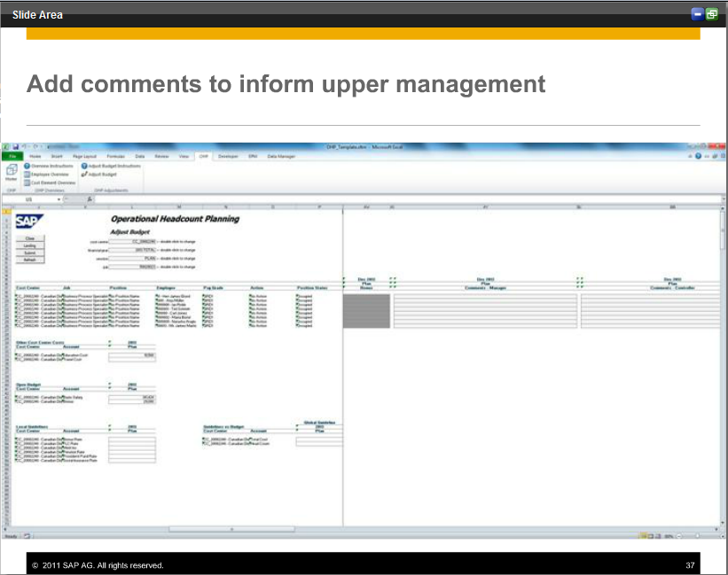
Task: Open the Cost Element Overview
Action: (x=50, y=182)
